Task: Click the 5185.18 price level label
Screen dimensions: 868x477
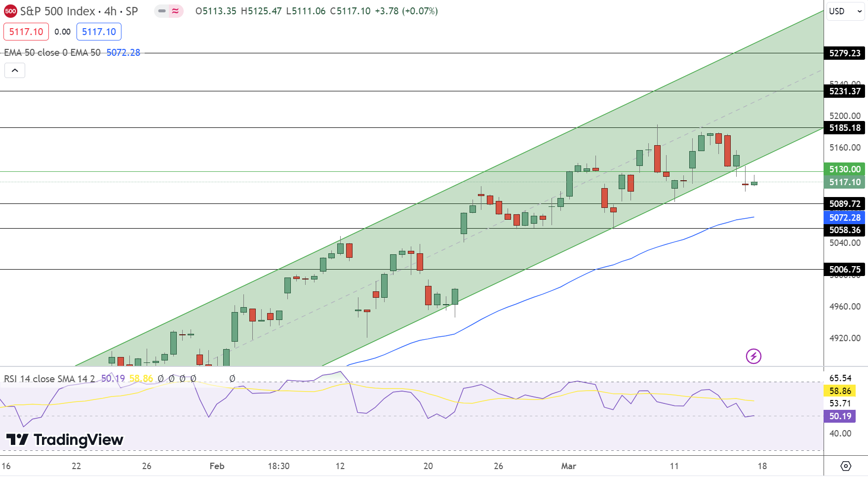Action: pos(844,127)
